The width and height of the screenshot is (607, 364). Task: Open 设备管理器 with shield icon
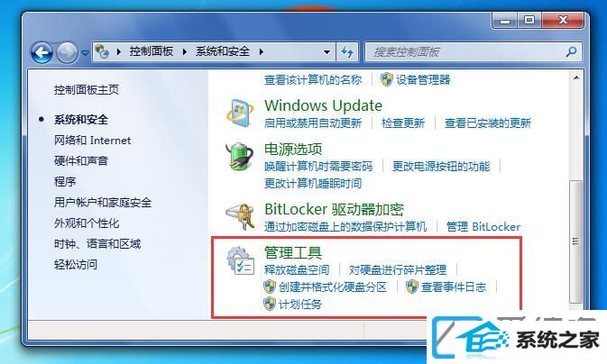click(x=416, y=80)
